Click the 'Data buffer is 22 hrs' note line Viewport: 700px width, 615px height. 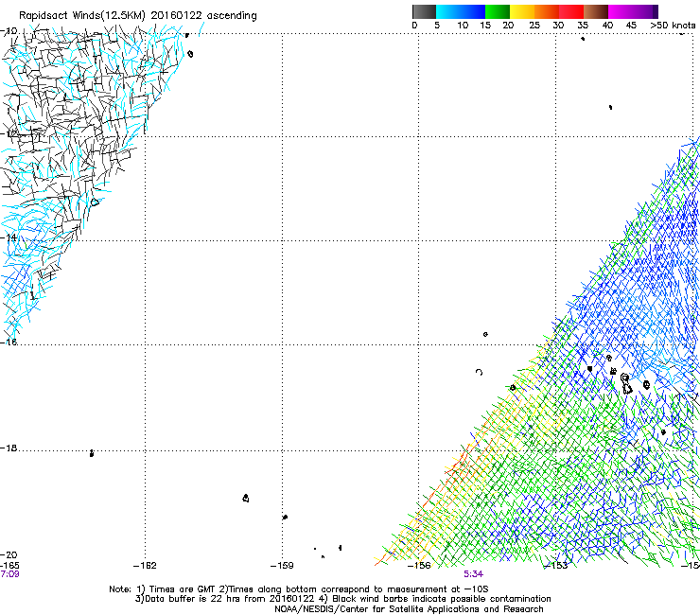point(342,599)
